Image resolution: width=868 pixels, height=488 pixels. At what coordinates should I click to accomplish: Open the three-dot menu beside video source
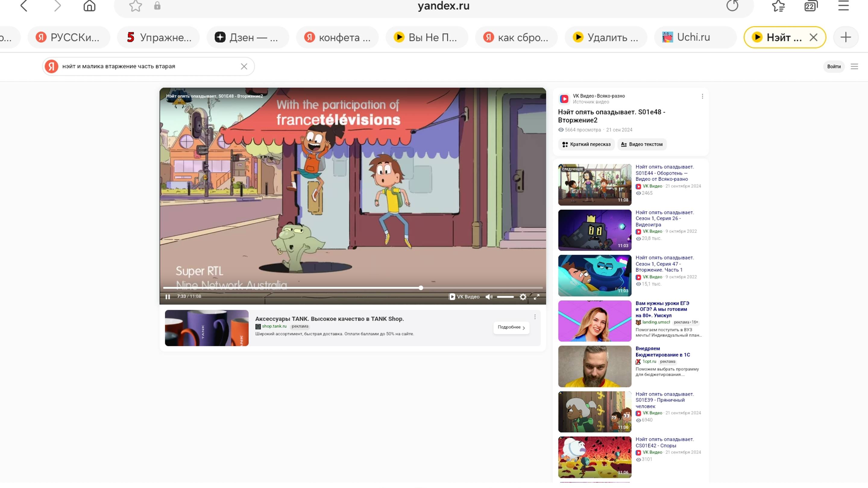tap(702, 96)
